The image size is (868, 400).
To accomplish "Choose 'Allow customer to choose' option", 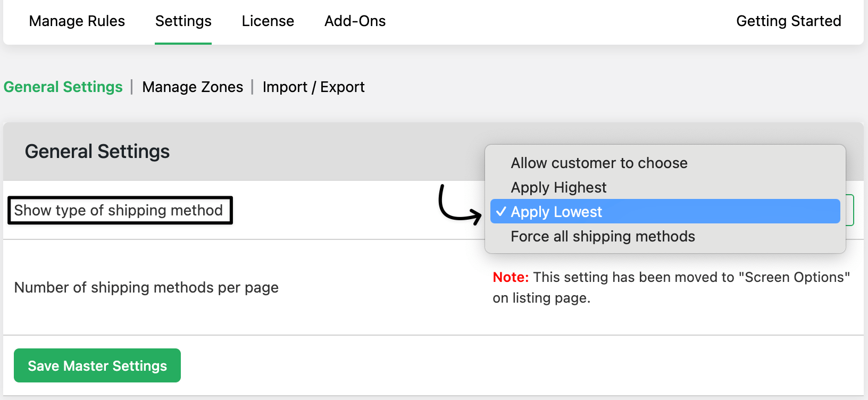I will 665,163.
